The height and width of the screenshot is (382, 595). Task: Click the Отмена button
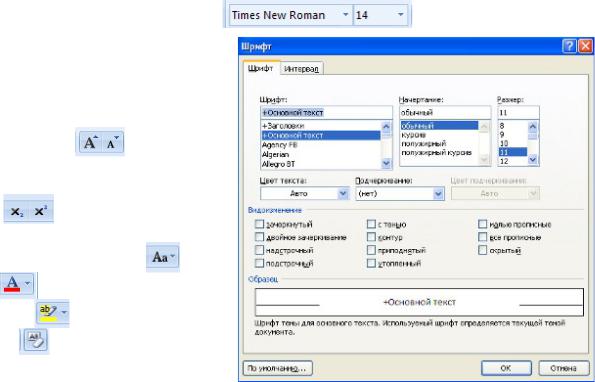click(564, 368)
